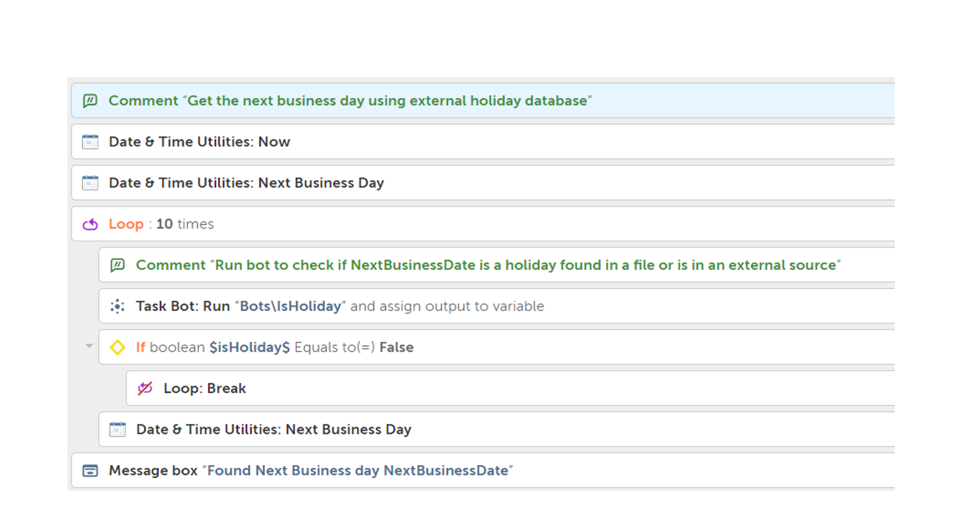Open the "Bots\IsHoliday" bot link
The image size is (980, 525).
290,306
